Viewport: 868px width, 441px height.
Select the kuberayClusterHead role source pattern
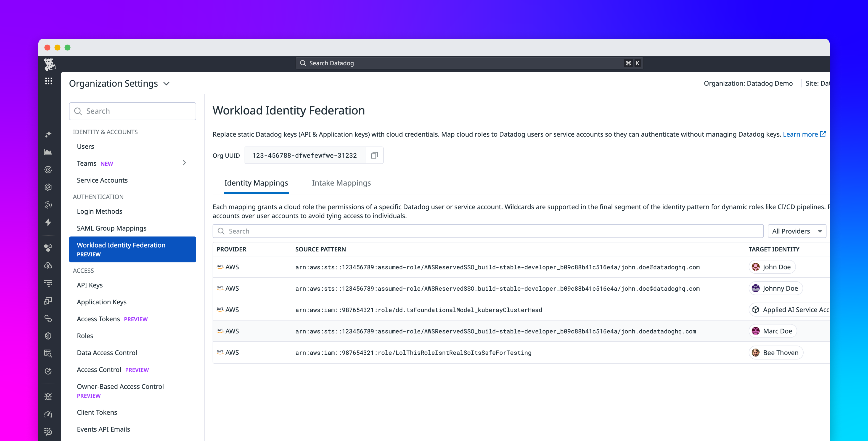pyautogui.click(x=418, y=310)
